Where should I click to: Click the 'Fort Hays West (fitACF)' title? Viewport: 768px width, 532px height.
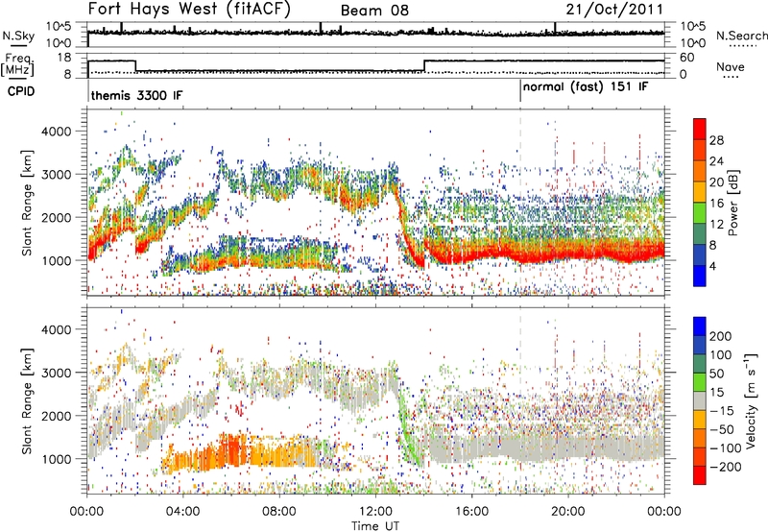(x=189, y=10)
